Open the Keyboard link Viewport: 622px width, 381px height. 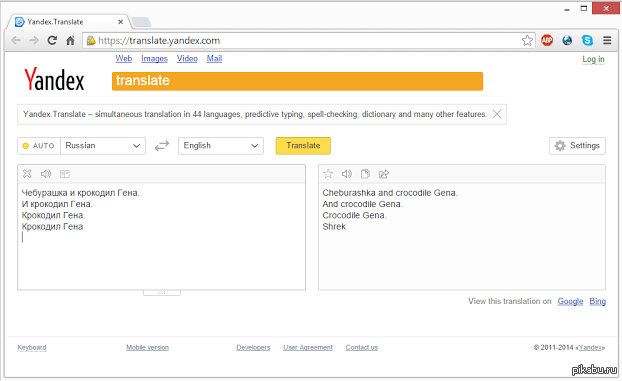[x=32, y=348]
